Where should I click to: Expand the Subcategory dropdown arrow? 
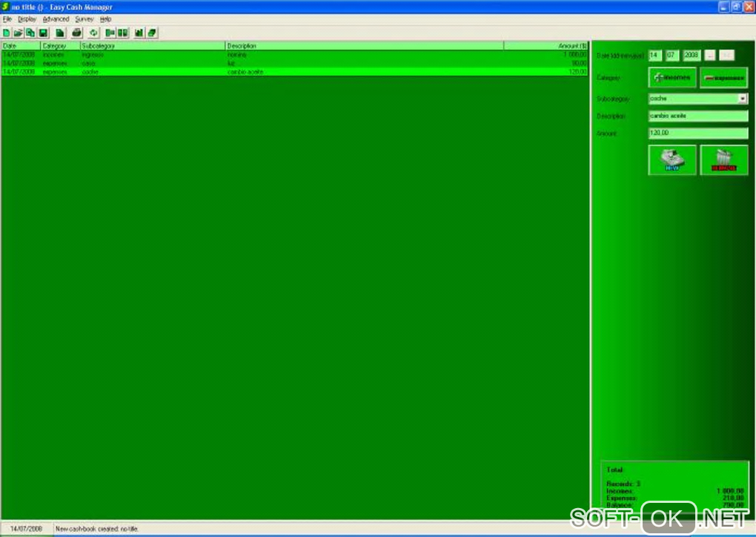[743, 99]
